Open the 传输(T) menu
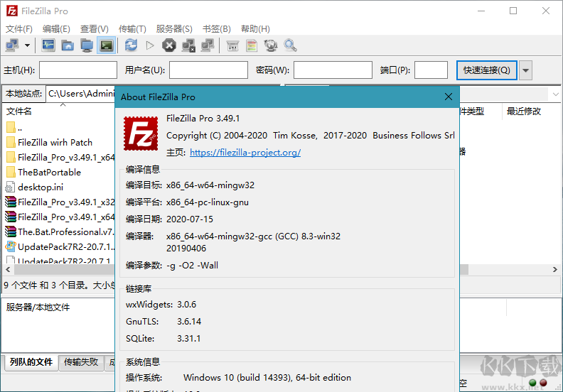 click(x=132, y=28)
